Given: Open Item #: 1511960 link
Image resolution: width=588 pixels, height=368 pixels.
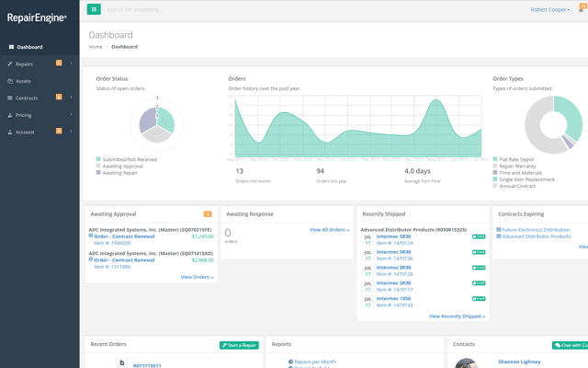Looking at the screenshot, I should click(x=112, y=267).
